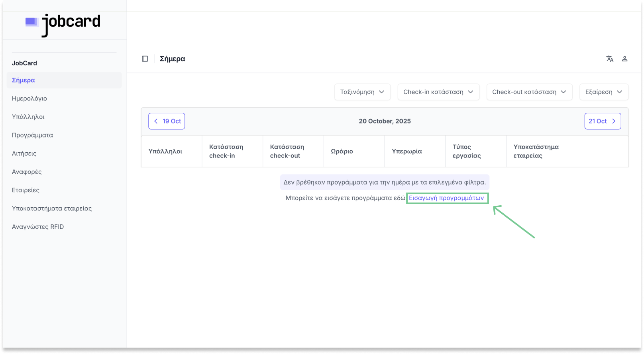This screenshot has width=644, height=354.
Task: Open Αναφορές in the sidebar
Action: tap(27, 172)
